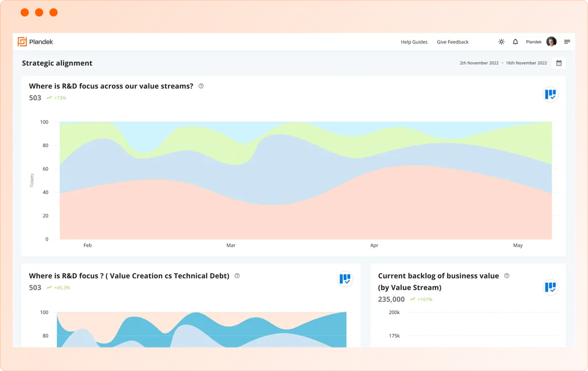
Task: Click the Feb axis label
Action: [88, 246]
